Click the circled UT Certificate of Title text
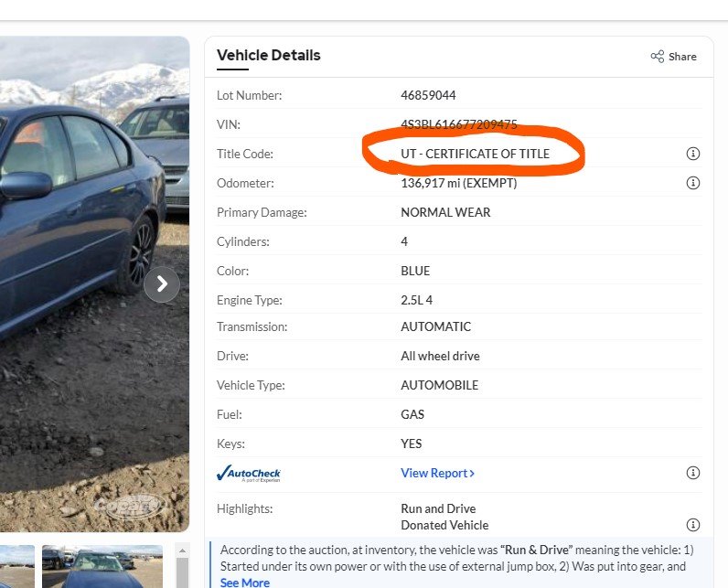 click(475, 154)
